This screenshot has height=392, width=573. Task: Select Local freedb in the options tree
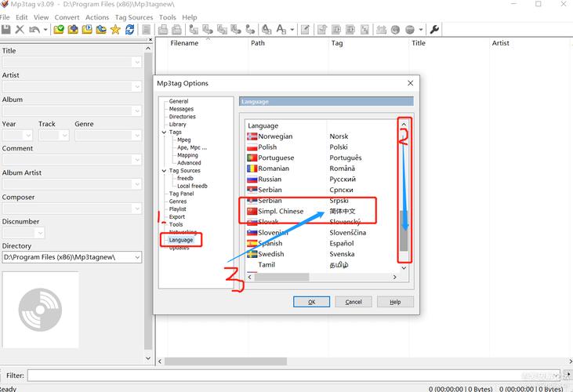(192, 186)
